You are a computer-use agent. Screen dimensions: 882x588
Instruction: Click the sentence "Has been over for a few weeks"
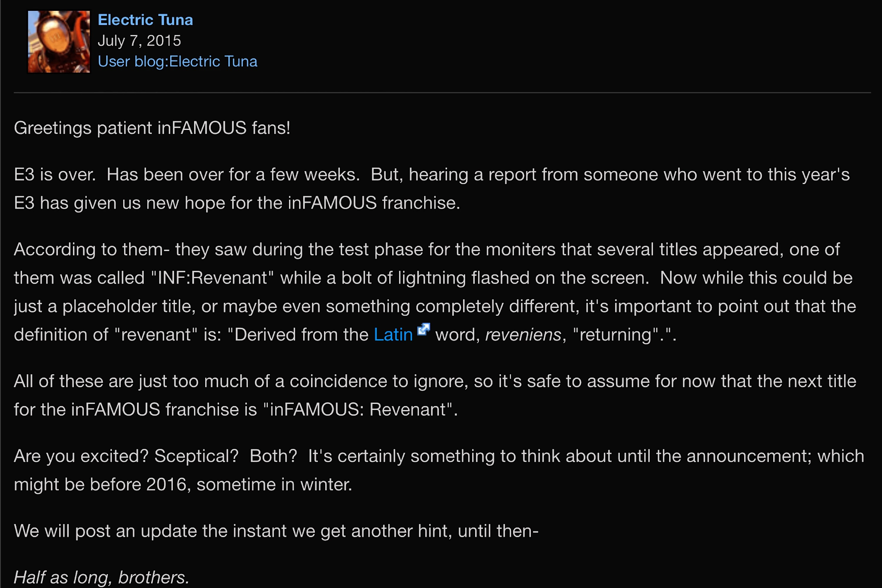pyautogui.click(x=233, y=175)
